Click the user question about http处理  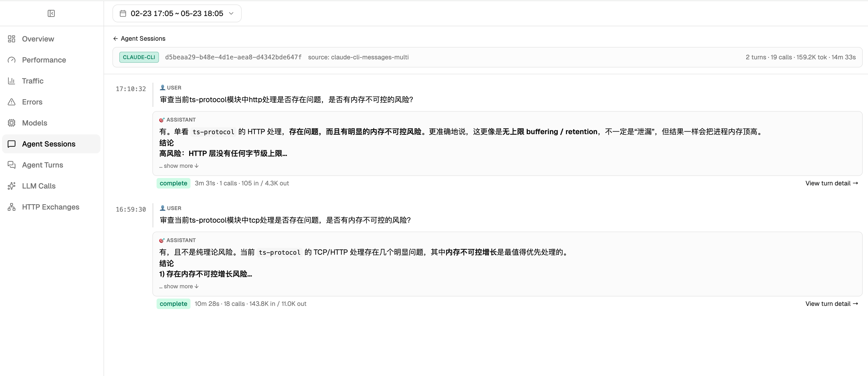[286, 100]
